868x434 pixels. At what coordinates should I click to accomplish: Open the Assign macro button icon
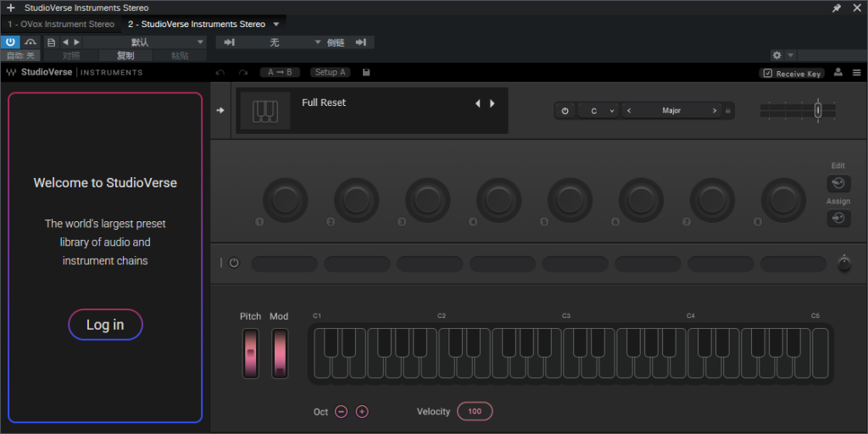coord(838,219)
